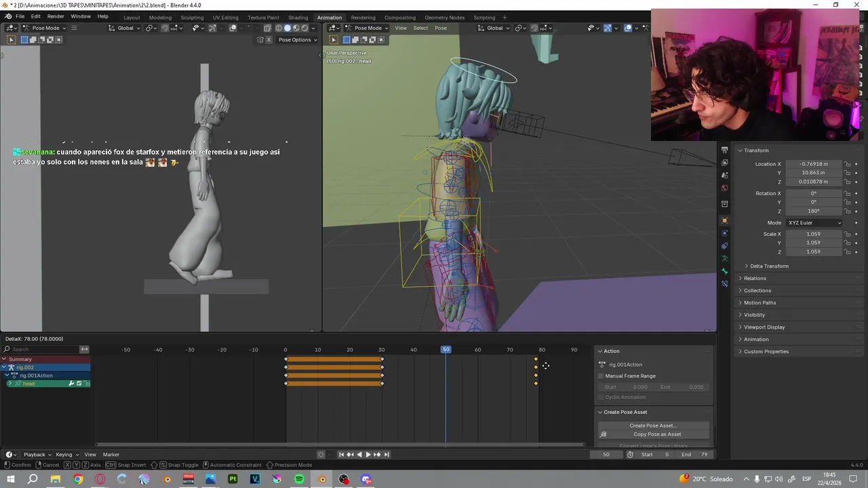
Task: Expand the Viewport Display panel
Action: [x=764, y=327]
